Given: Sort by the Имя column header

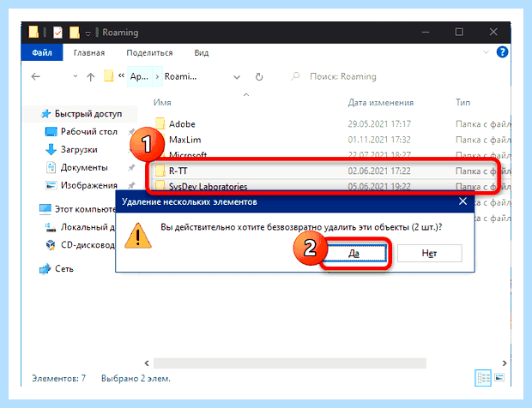Looking at the screenshot, I should click(x=162, y=102).
